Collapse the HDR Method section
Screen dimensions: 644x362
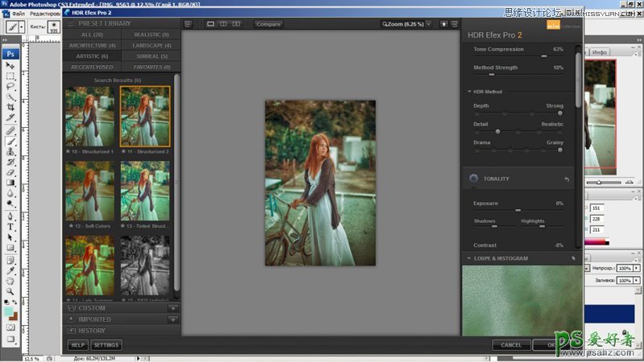tap(469, 92)
